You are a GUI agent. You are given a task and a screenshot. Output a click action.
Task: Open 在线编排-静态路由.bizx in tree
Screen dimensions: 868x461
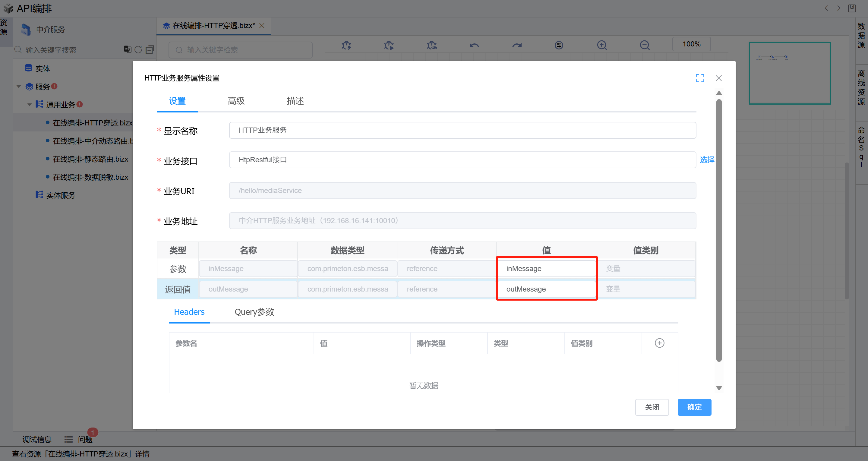tap(90, 159)
